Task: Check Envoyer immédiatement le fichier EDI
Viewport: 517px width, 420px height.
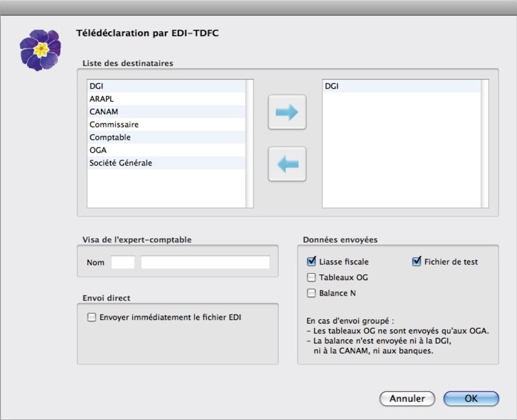Action: pyautogui.click(x=91, y=317)
